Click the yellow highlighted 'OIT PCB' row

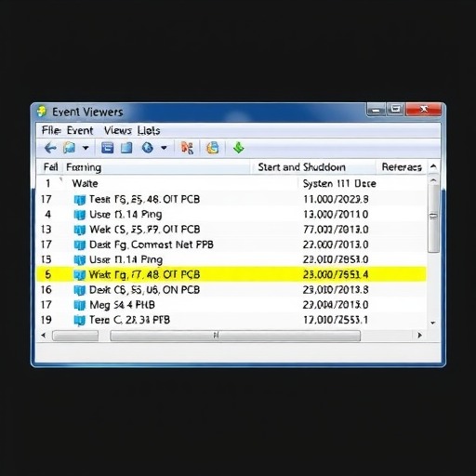pos(231,274)
